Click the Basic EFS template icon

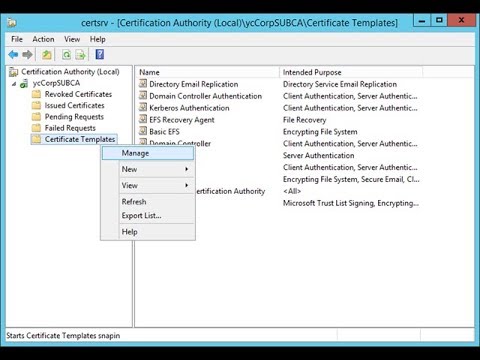click(x=143, y=131)
